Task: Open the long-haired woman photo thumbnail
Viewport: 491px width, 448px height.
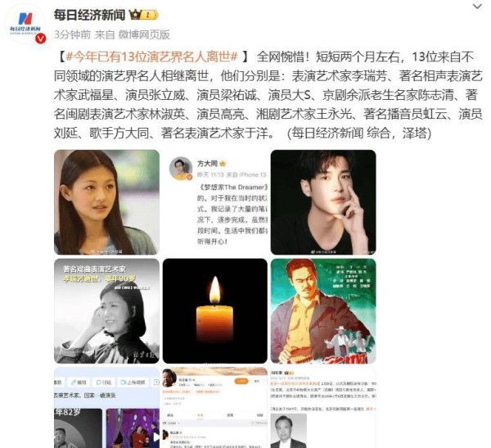Action: (106, 202)
